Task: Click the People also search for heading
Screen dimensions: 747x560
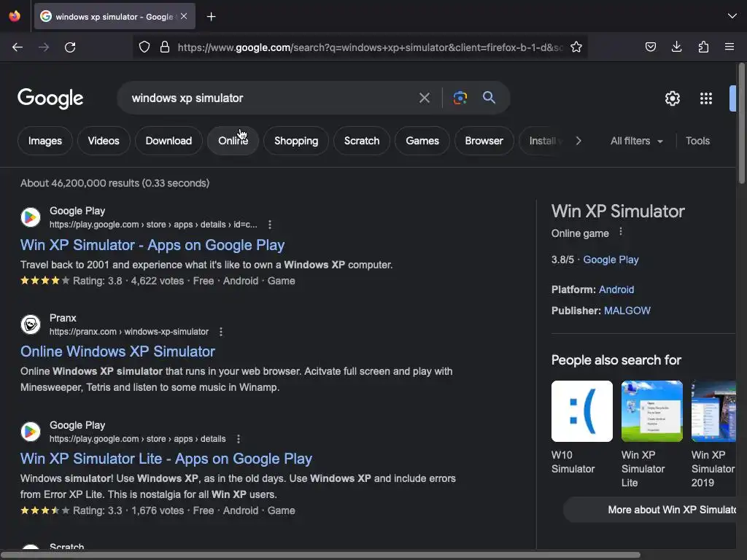Action: coord(616,360)
